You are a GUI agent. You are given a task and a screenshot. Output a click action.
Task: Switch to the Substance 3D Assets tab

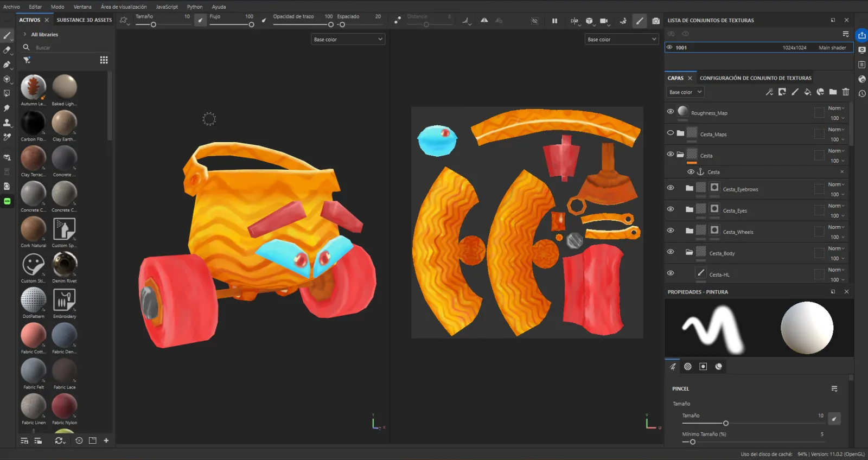coord(84,20)
